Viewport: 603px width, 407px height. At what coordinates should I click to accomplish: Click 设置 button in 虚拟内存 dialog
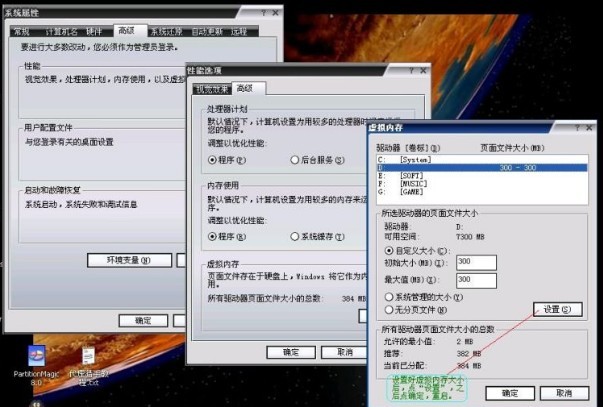point(558,309)
